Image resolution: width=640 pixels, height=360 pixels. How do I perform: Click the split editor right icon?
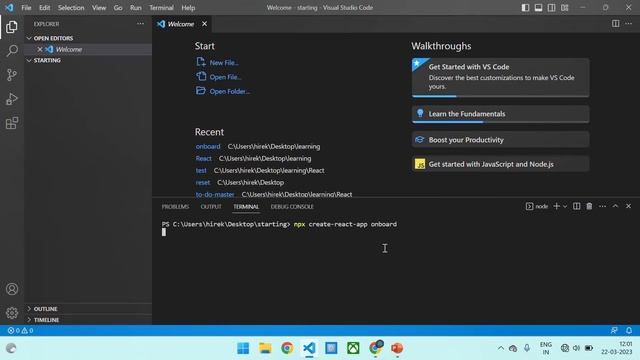pyautogui.click(x=616, y=24)
